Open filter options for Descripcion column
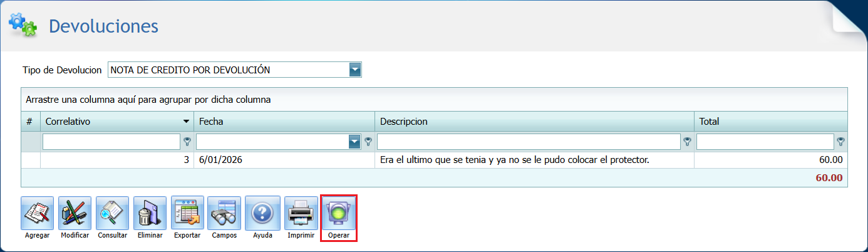Image resolution: width=868 pixels, height=252 pixels. click(687, 142)
